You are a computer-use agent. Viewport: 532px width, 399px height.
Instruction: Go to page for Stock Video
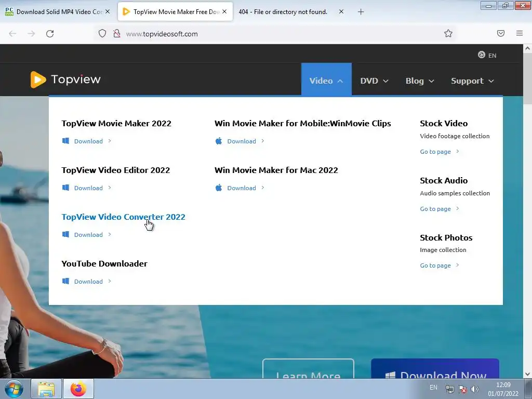tap(435, 152)
